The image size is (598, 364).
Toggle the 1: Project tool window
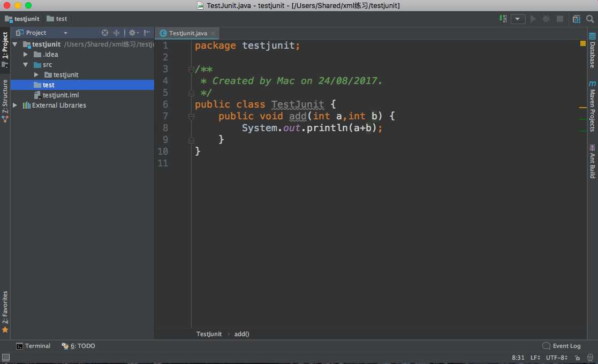pos(5,49)
